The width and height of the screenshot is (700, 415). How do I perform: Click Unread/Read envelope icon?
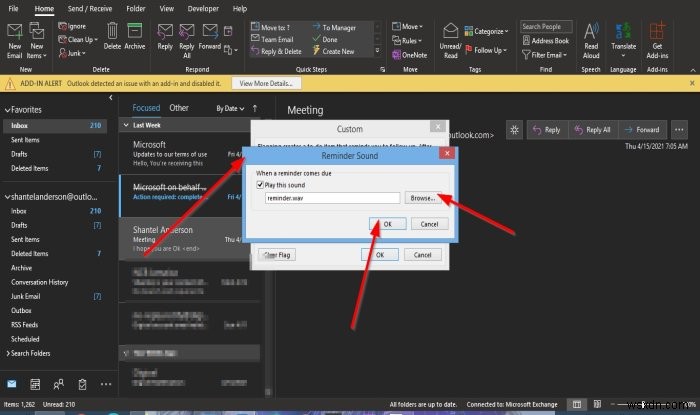[x=450, y=31]
